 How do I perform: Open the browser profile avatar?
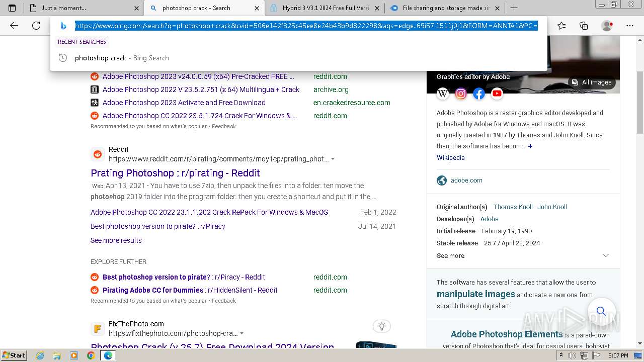607,26
